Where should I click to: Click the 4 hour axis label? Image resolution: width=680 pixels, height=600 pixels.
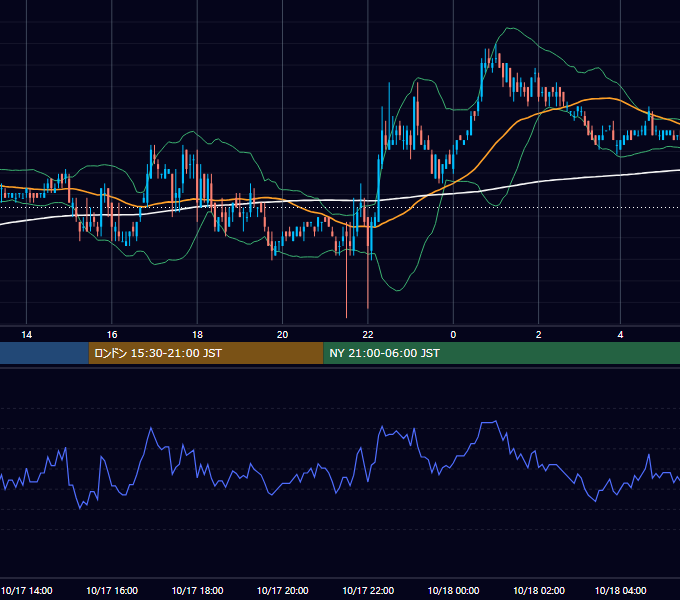pyautogui.click(x=620, y=335)
